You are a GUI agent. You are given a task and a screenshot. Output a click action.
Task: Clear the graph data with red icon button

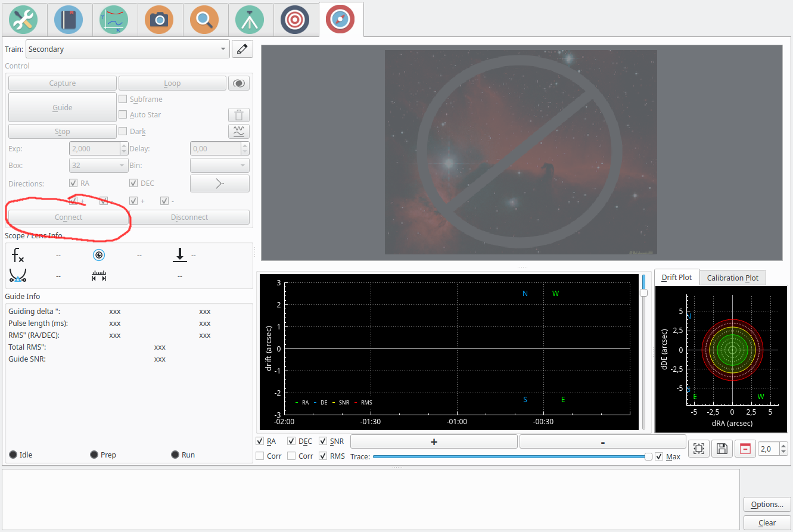745,449
